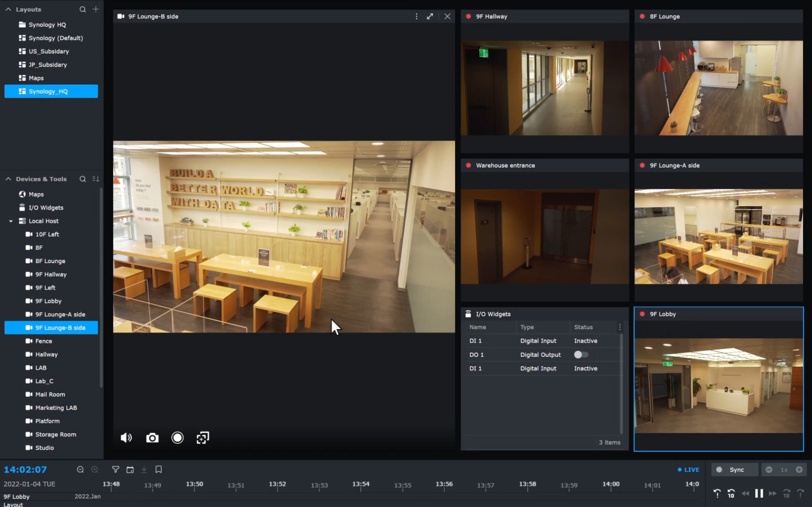Start manual recording on 9F Lounge-B side
The image size is (812, 507).
click(x=178, y=438)
